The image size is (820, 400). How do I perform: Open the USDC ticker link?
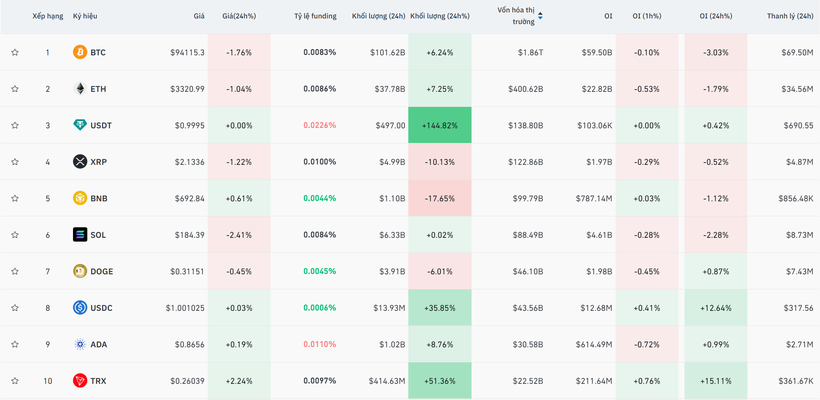coord(101,308)
